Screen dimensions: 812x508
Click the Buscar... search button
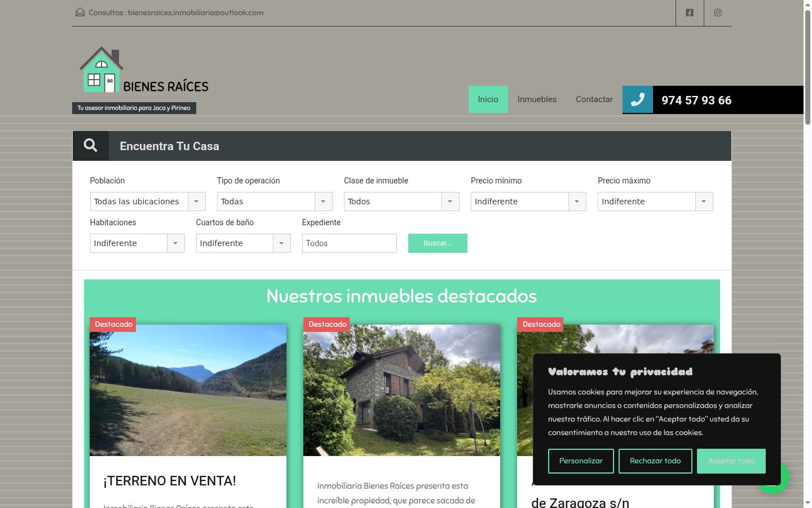coord(438,243)
